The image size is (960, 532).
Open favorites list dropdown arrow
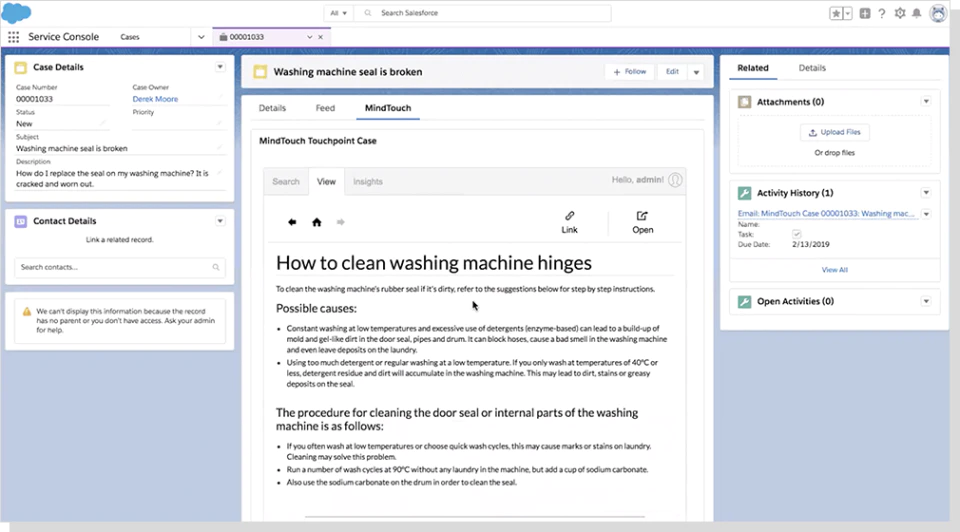pos(848,13)
